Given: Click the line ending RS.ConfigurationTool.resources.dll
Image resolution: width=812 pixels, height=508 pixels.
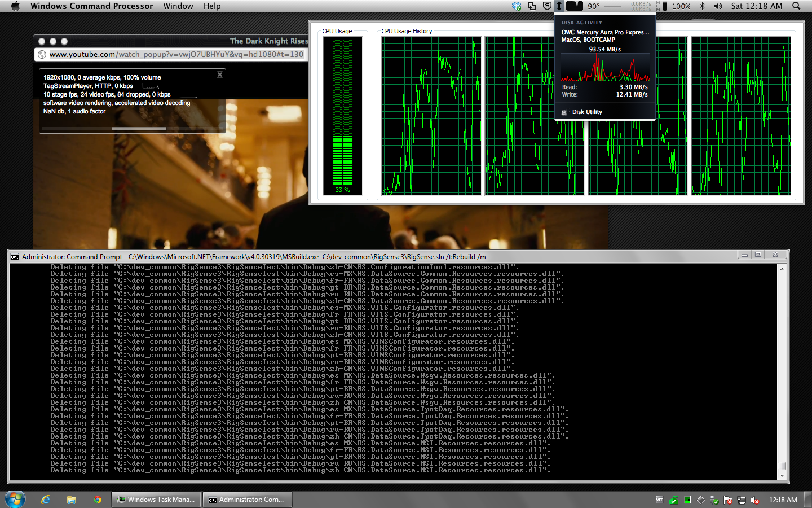Looking at the screenshot, I should pos(284,267).
